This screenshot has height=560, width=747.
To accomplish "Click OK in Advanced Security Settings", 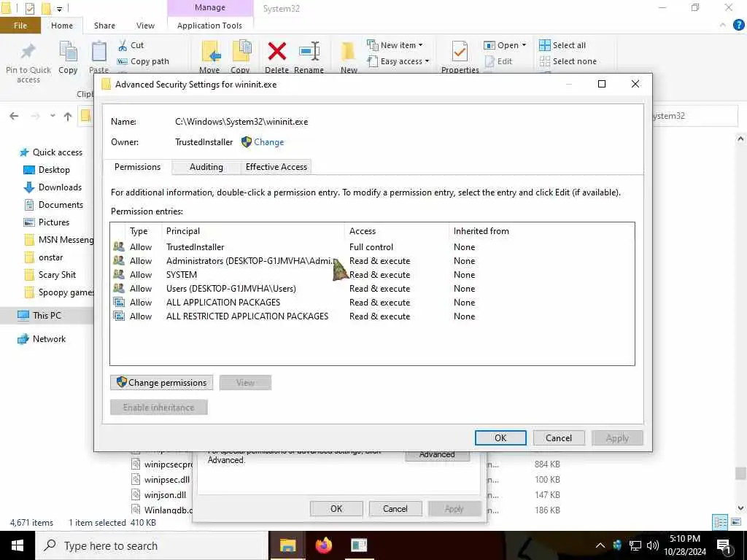I will [500, 437].
